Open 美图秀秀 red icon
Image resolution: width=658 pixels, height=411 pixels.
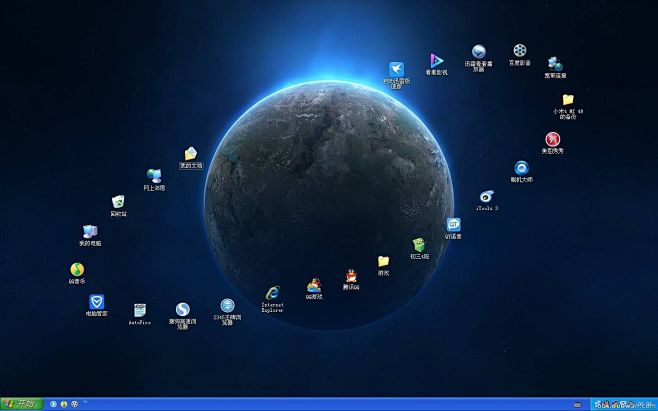pos(552,139)
